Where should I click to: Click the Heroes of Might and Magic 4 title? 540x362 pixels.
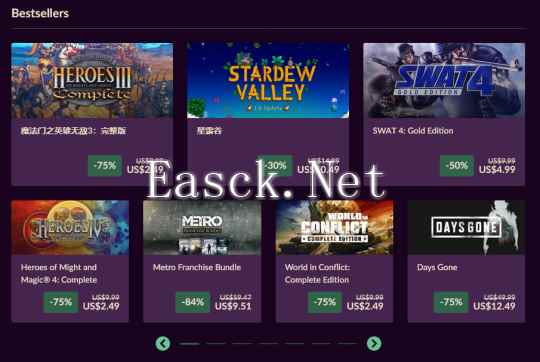(x=59, y=273)
